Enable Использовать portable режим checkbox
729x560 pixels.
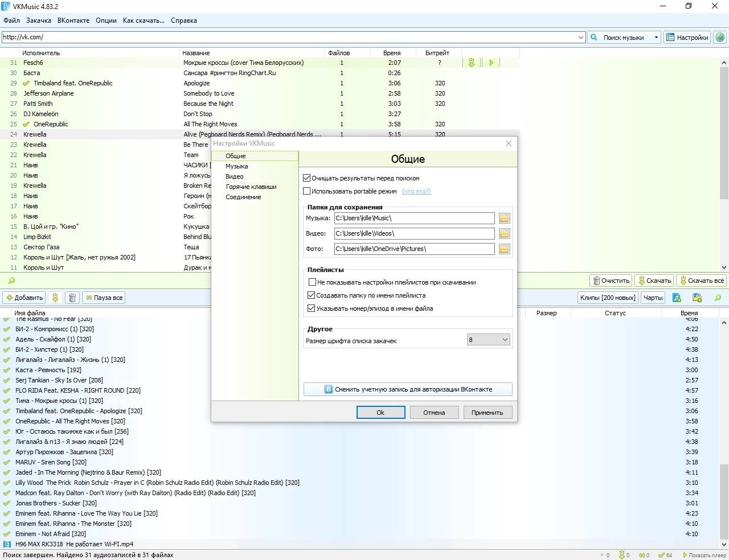[x=307, y=191]
